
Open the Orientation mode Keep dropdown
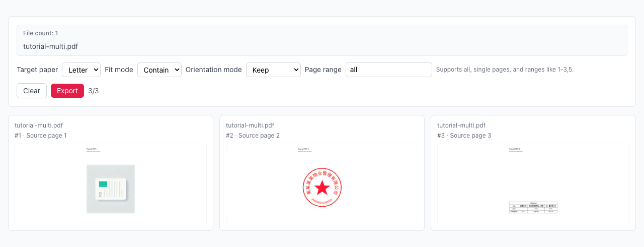pos(273,70)
